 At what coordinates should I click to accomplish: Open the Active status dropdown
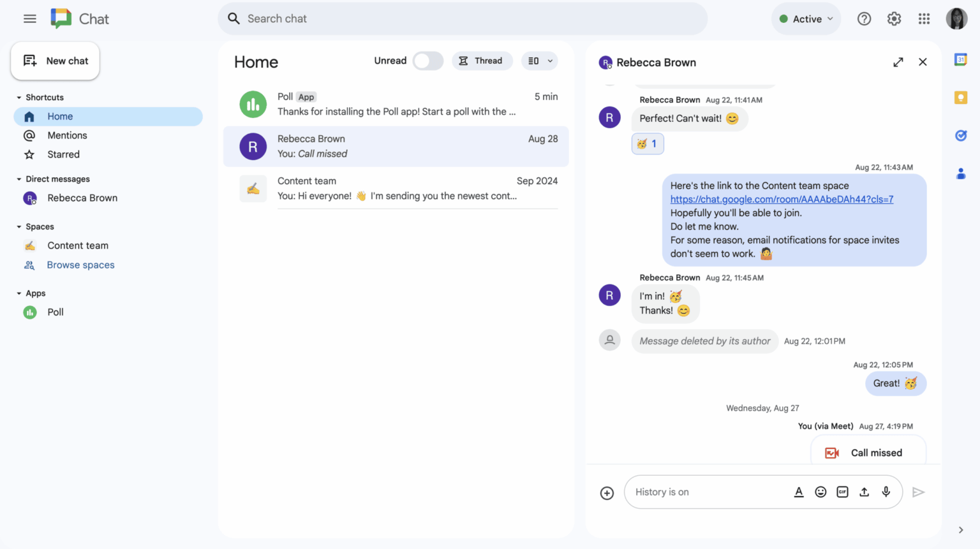[x=806, y=18]
